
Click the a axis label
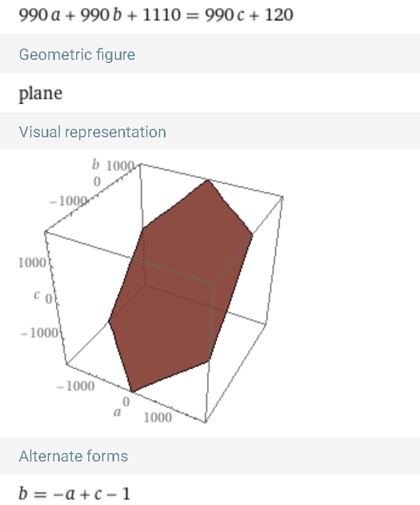pyautogui.click(x=118, y=412)
